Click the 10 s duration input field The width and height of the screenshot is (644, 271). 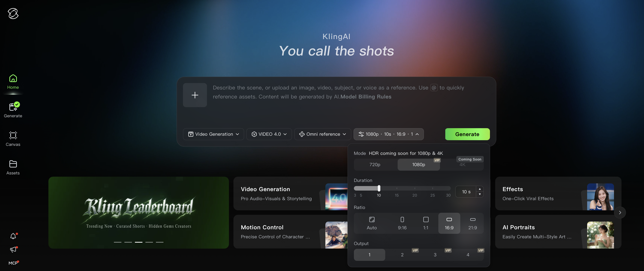466,192
